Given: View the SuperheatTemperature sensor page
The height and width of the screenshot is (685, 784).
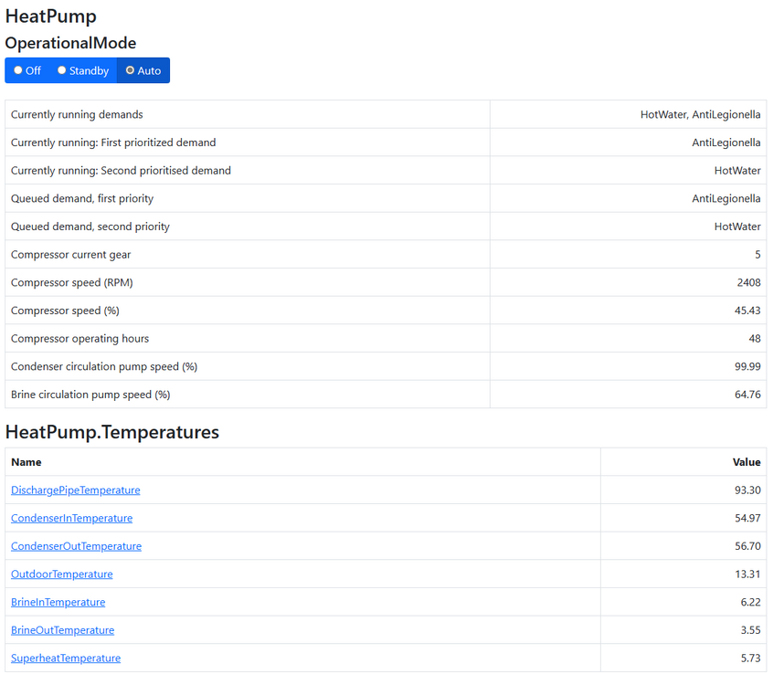Looking at the screenshot, I should (65, 658).
